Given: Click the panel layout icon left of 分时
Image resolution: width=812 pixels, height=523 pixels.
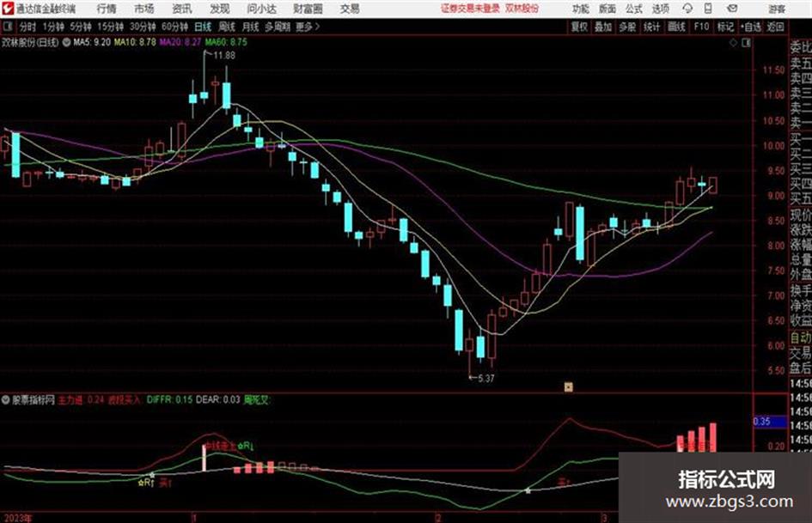Looking at the screenshot, I should tap(7, 27).
